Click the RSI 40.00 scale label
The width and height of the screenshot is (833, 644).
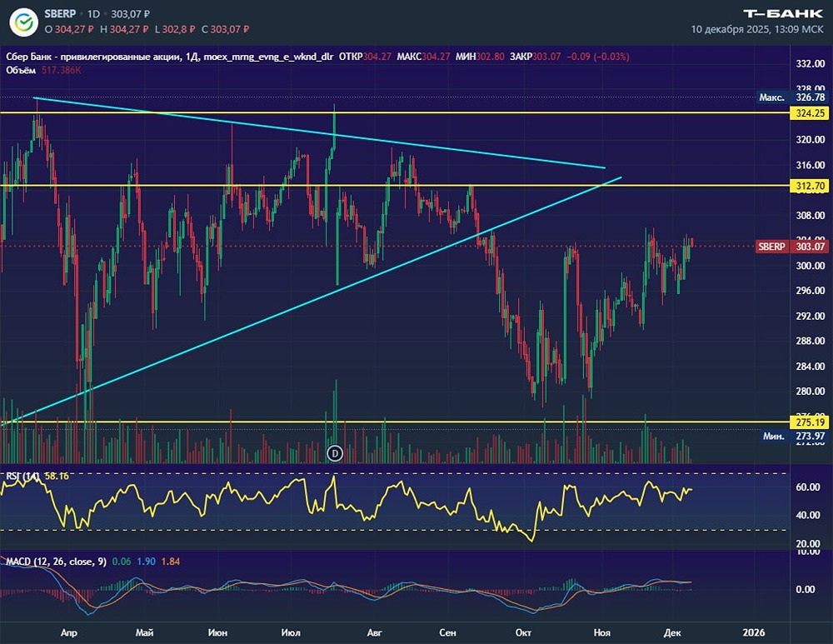[x=807, y=516]
